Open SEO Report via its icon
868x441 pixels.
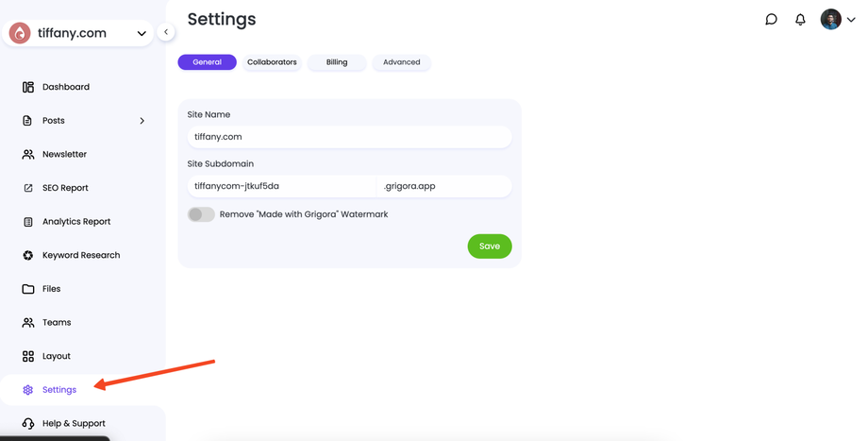click(28, 188)
